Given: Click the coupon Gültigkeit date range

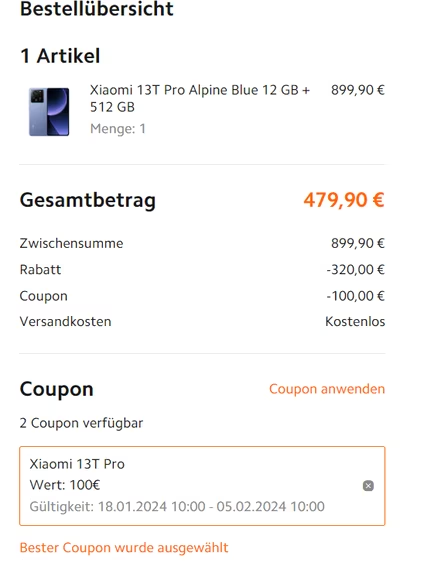Looking at the screenshot, I should (x=177, y=507).
